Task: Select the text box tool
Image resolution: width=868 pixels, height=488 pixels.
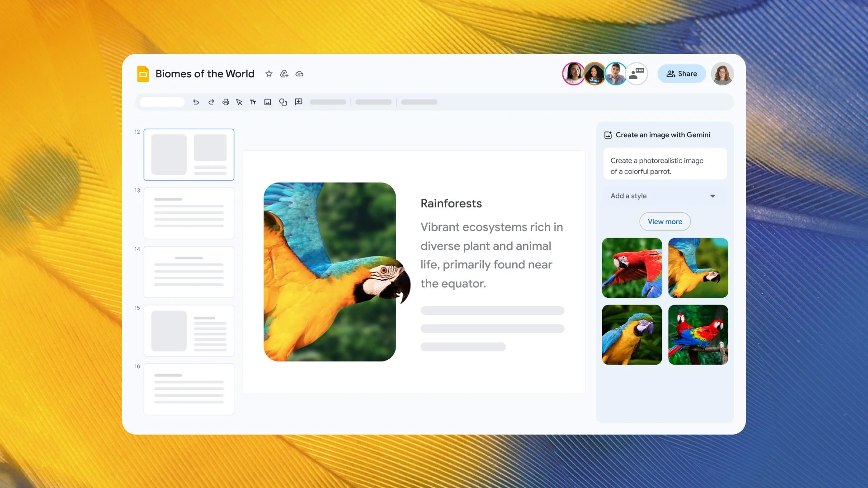Action: coord(253,102)
